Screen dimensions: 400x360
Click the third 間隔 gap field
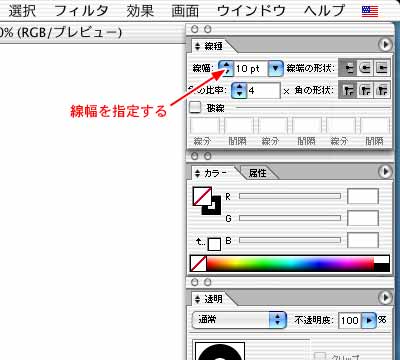click(x=375, y=126)
